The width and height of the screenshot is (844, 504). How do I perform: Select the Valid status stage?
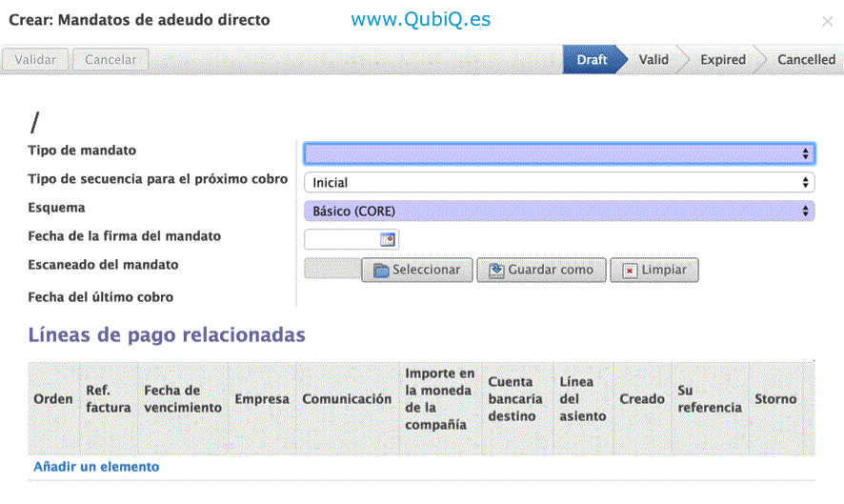653,59
